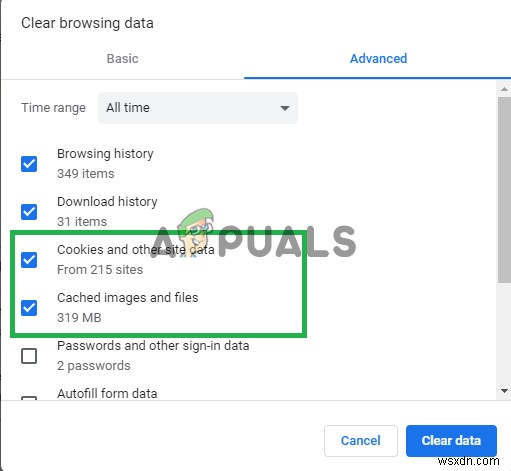511x471 pixels.
Task: Click the Download history label
Action: [x=107, y=202]
